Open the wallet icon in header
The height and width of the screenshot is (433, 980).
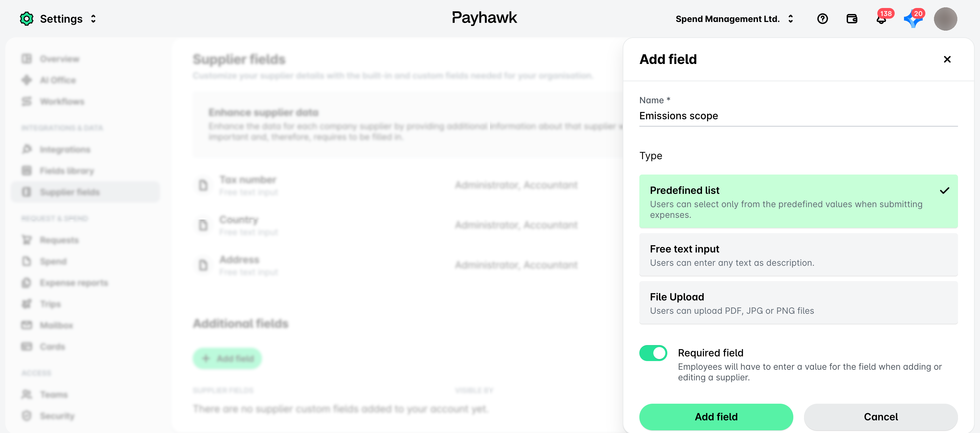pos(852,19)
